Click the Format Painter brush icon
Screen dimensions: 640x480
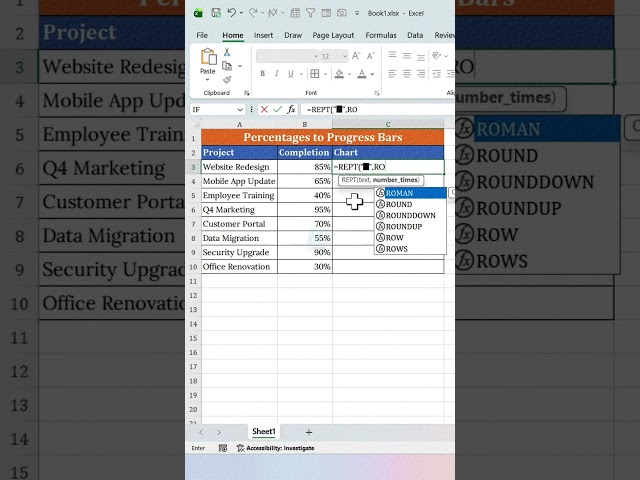227,80
